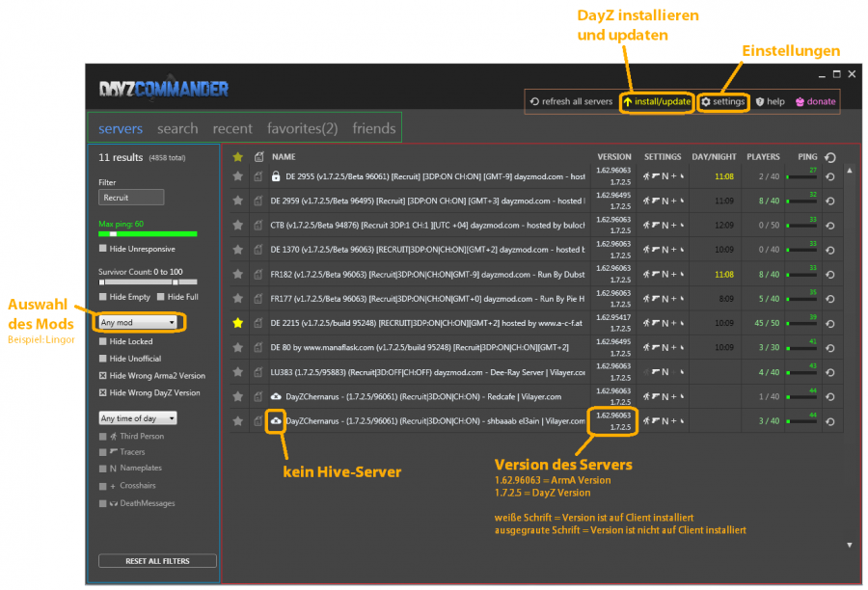Open the help button
This screenshot has width=868, height=590.
(x=770, y=101)
